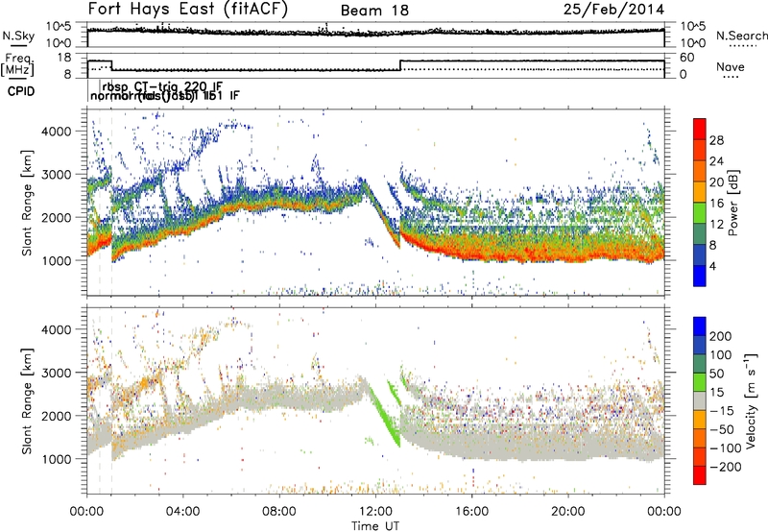This screenshot has height=532, width=768.
Task: Pick the gray segment of Velocity colorbar
Action: 700,401
